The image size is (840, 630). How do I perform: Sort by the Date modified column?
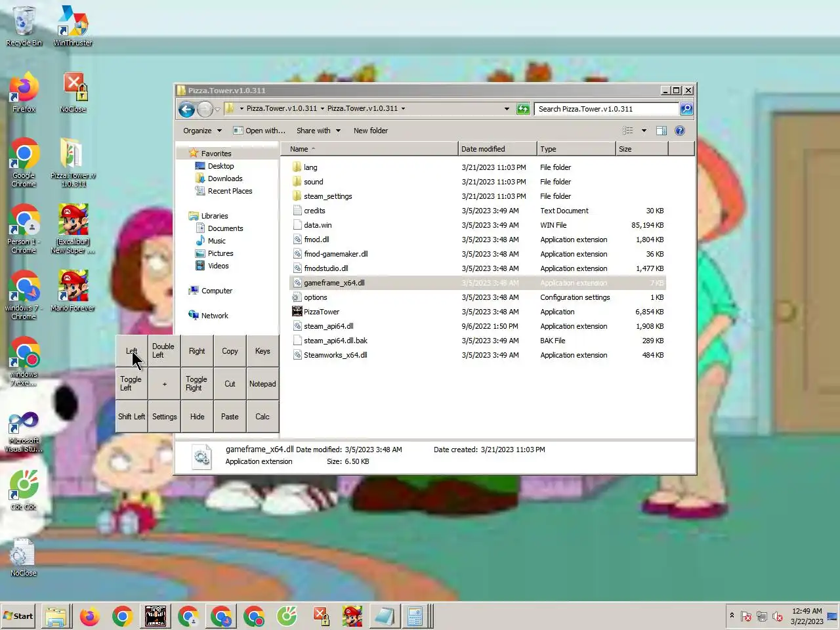pos(497,149)
